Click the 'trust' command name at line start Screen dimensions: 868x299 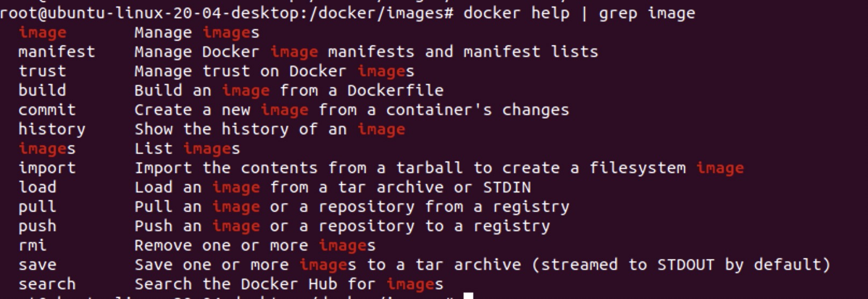pos(42,72)
